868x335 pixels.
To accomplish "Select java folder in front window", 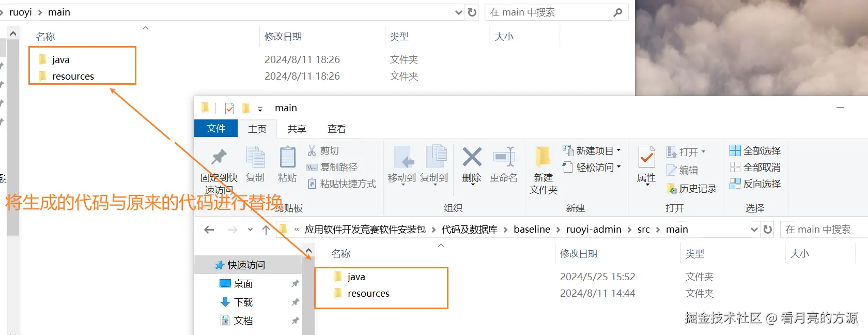I will 356,277.
